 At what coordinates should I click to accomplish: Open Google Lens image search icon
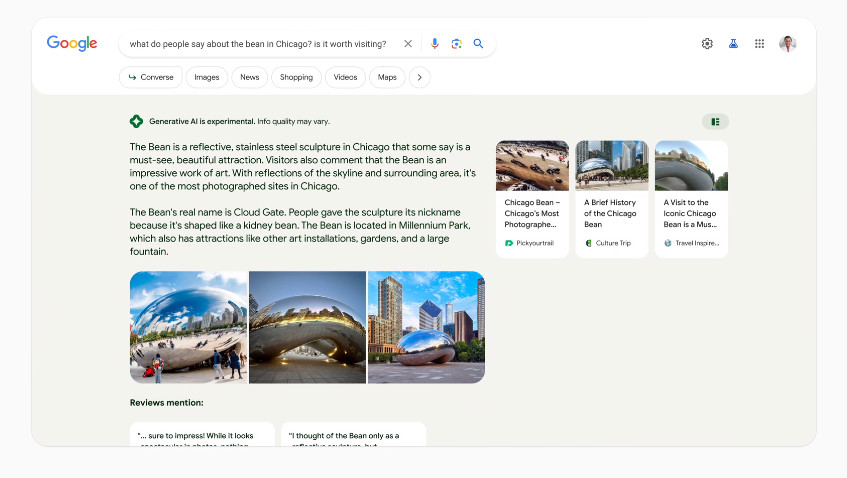coord(456,44)
